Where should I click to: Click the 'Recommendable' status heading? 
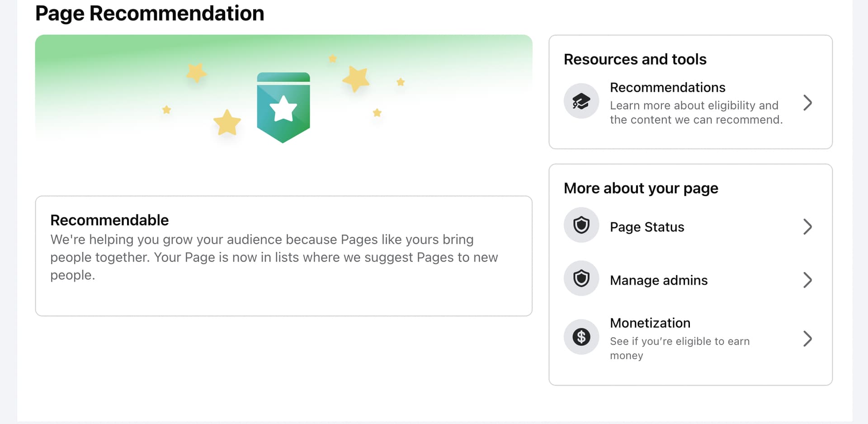pyautogui.click(x=109, y=220)
